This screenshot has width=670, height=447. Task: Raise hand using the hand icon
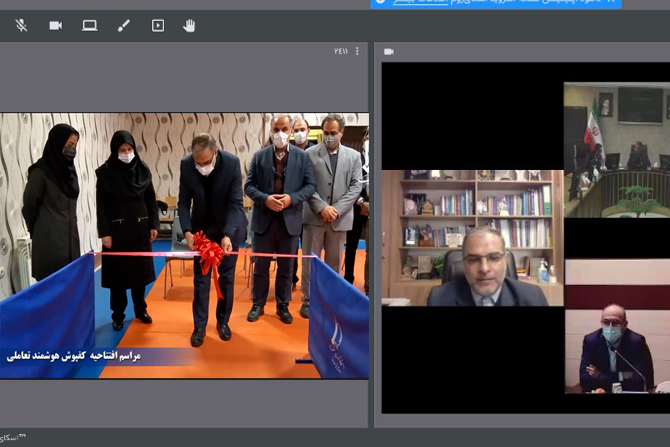point(189,26)
